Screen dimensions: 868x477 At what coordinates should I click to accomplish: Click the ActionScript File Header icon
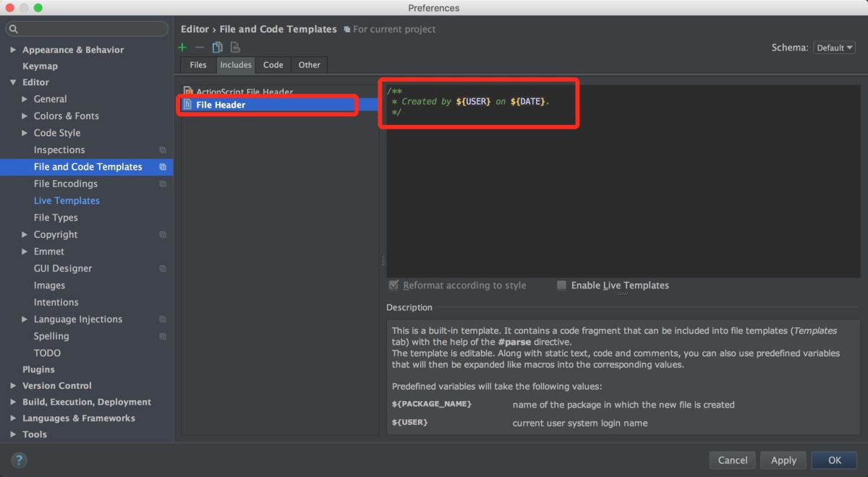(188, 92)
